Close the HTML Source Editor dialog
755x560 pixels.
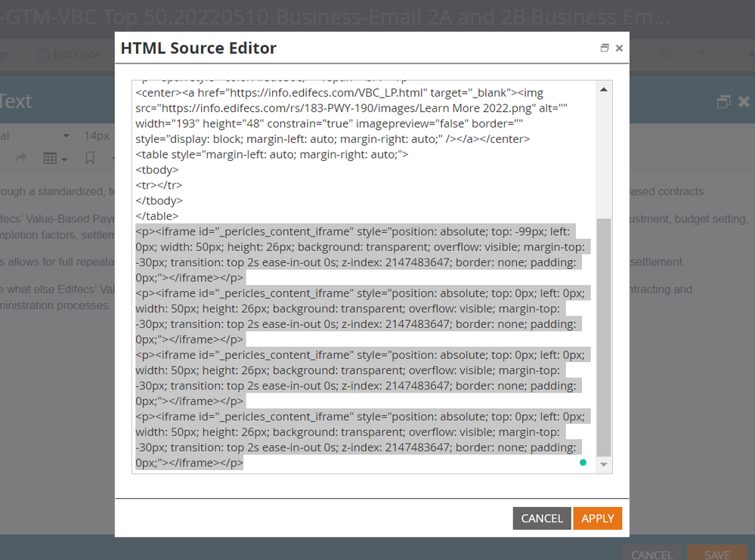[619, 48]
